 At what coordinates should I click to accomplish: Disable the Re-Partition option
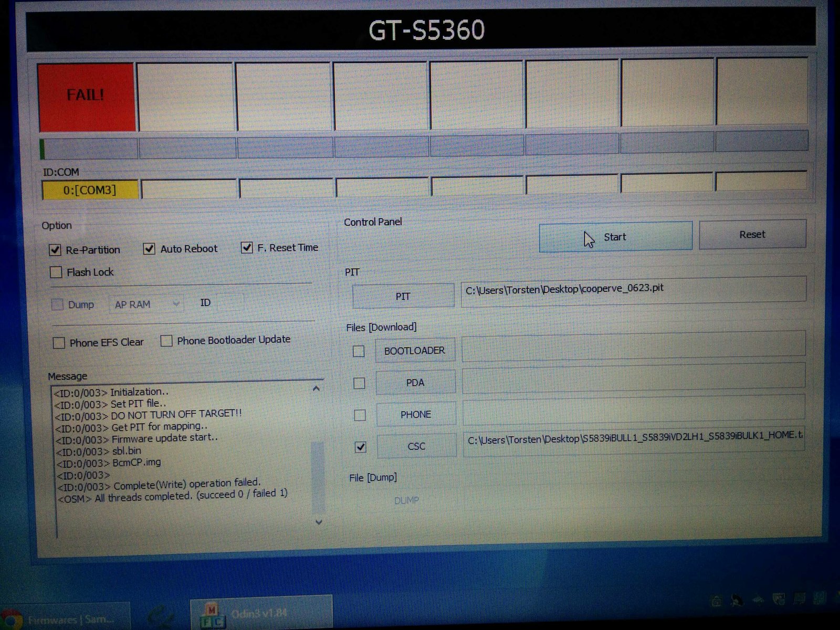[55, 250]
